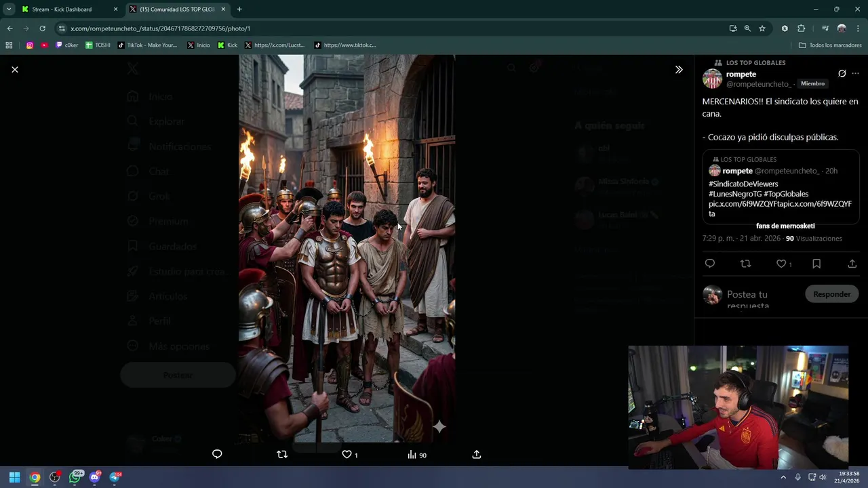Repost icon below the photo
868x488 pixels.
[282, 454]
